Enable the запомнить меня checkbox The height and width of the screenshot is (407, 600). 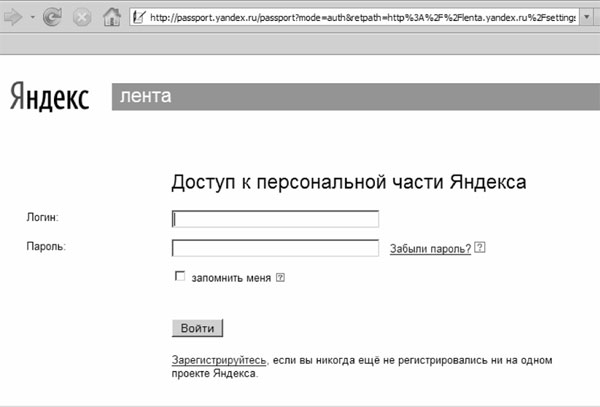click(x=180, y=277)
